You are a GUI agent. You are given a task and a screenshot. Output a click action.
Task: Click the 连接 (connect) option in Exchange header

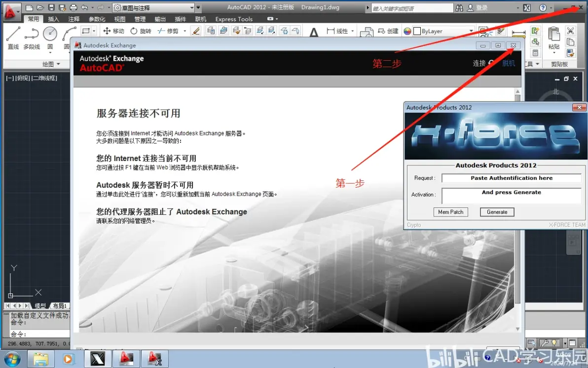(x=479, y=63)
